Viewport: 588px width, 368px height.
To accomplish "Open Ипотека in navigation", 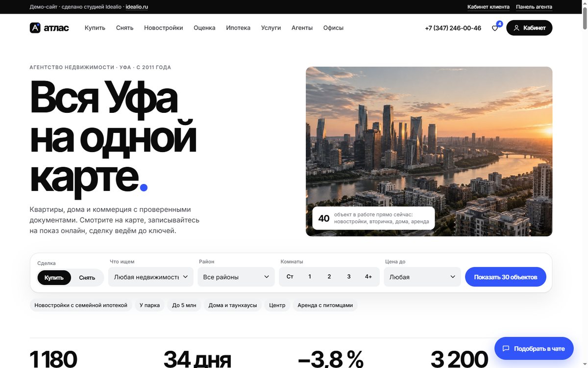I will point(238,28).
